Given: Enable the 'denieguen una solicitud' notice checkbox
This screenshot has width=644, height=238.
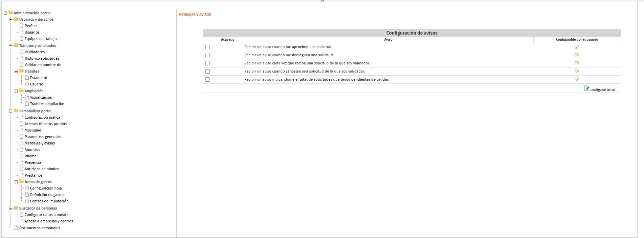Looking at the screenshot, I should pyautogui.click(x=207, y=55).
